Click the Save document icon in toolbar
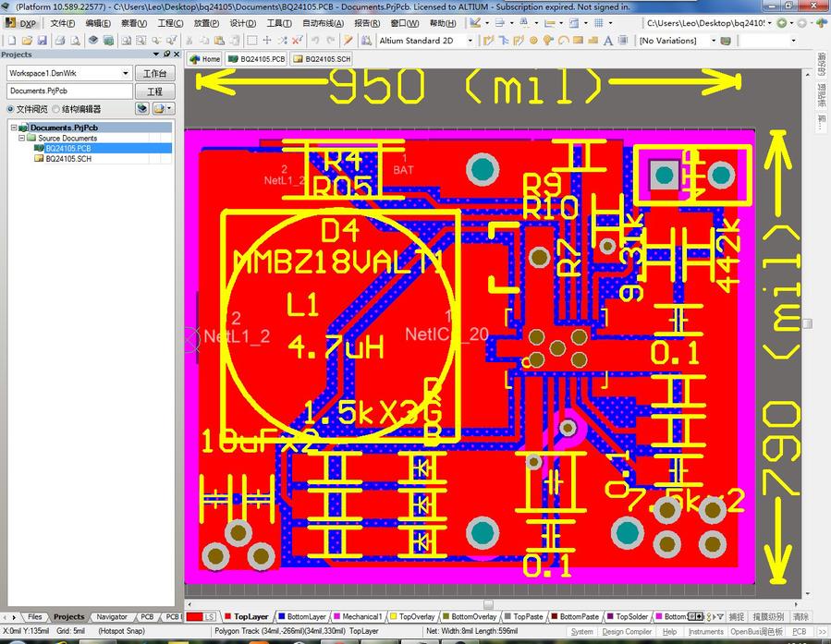Image resolution: width=831 pixels, height=644 pixels. (x=43, y=41)
